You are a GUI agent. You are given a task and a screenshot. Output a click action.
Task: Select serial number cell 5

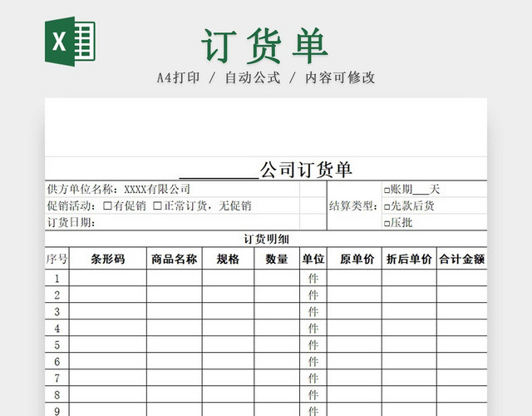pyautogui.click(x=57, y=344)
